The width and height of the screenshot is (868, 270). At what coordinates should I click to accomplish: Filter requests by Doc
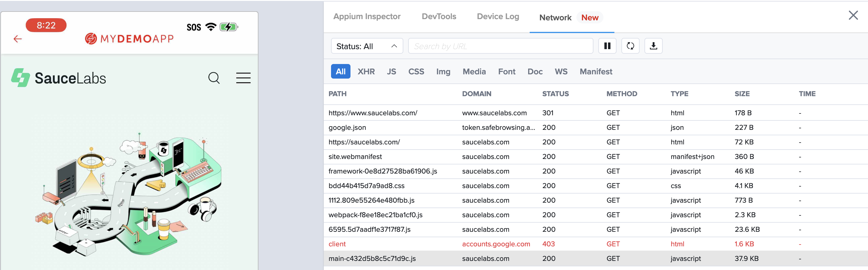(x=535, y=71)
